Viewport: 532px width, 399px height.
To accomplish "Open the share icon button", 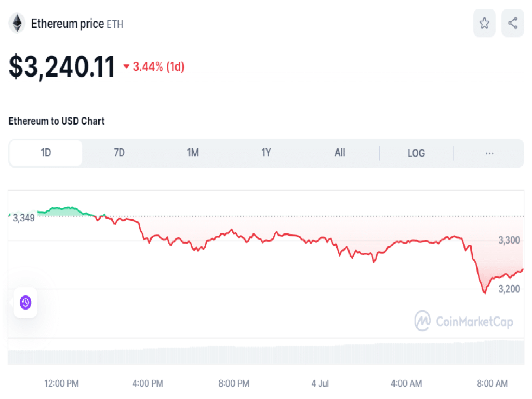I will click(513, 23).
